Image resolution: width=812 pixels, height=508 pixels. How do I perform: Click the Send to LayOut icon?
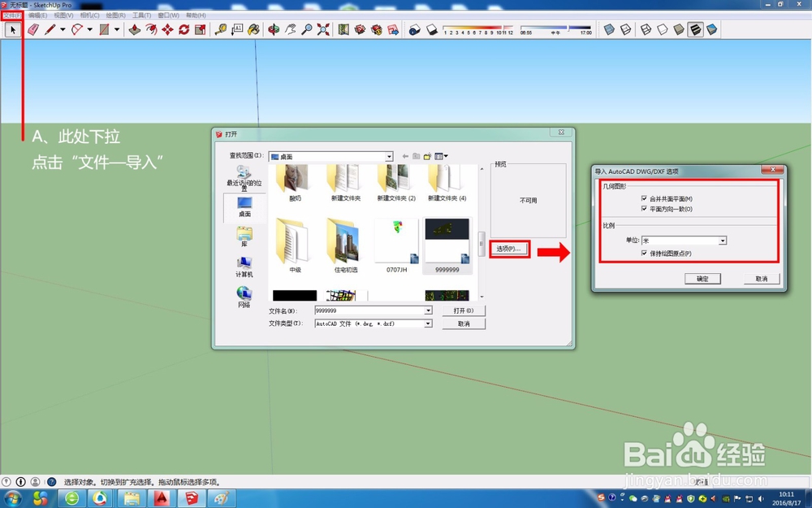393,29
